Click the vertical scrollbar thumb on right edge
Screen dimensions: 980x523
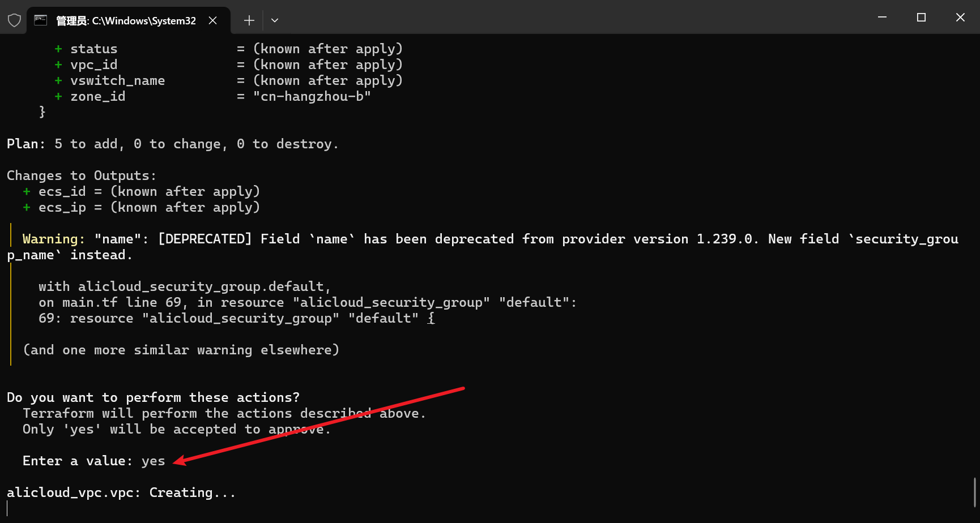point(975,491)
